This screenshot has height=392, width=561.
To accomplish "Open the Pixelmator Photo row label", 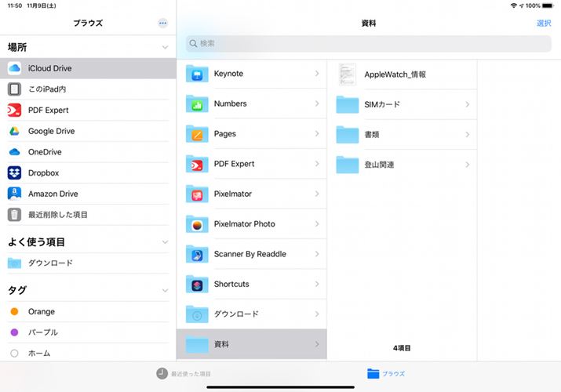I will click(244, 224).
